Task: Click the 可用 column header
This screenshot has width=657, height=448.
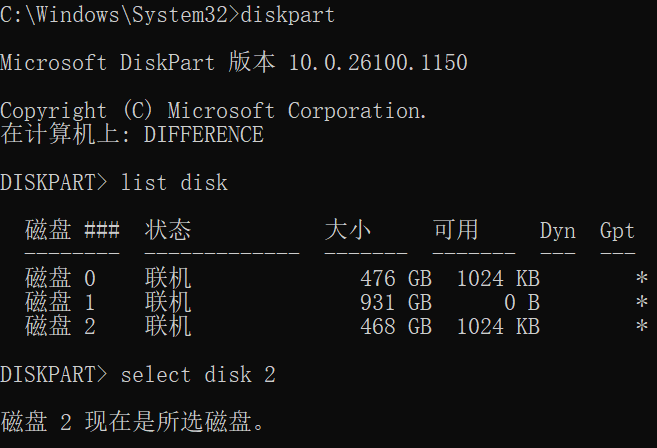Action: (x=455, y=231)
